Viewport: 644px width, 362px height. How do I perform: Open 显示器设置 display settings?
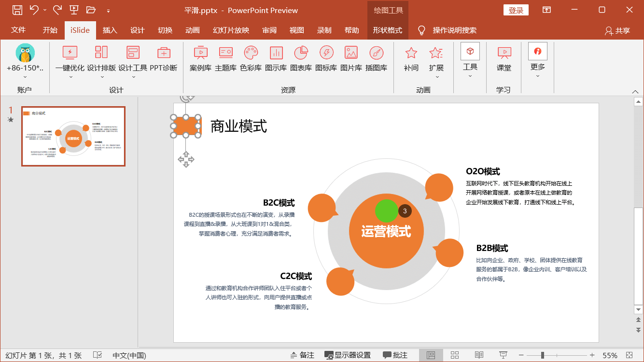click(348, 355)
